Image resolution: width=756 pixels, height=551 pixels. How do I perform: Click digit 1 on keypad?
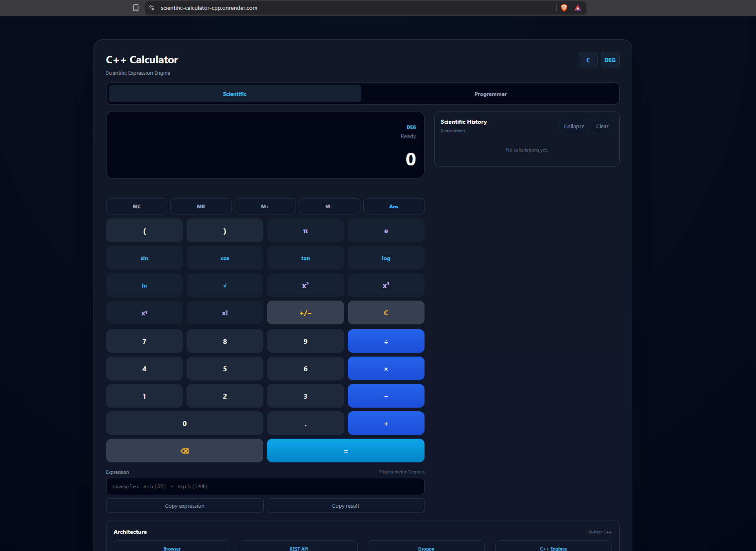(145, 396)
